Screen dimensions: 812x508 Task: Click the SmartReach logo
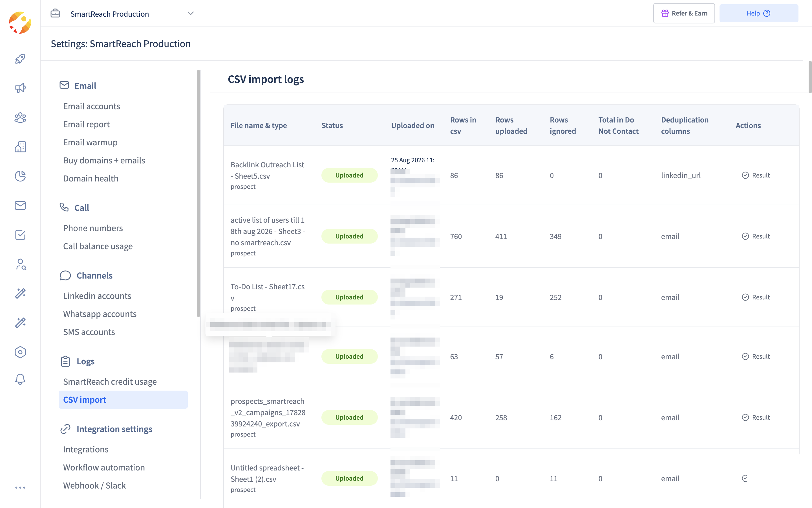pos(20,23)
